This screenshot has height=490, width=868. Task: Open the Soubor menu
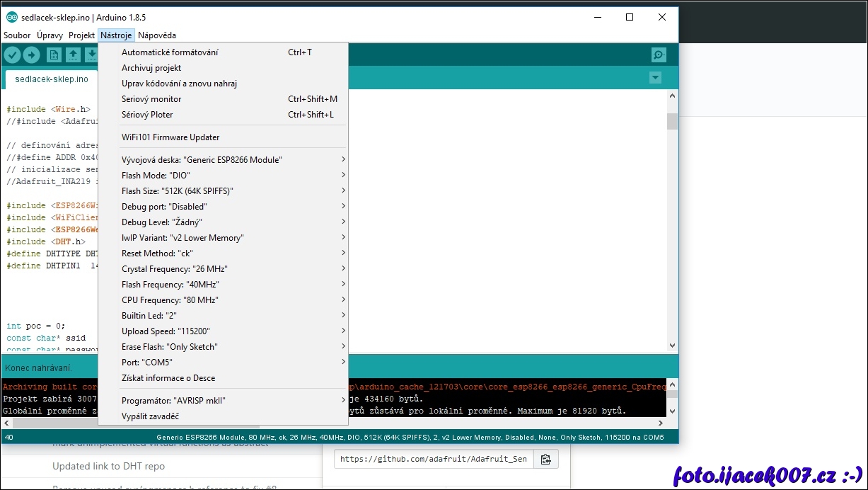click(17, 35)
